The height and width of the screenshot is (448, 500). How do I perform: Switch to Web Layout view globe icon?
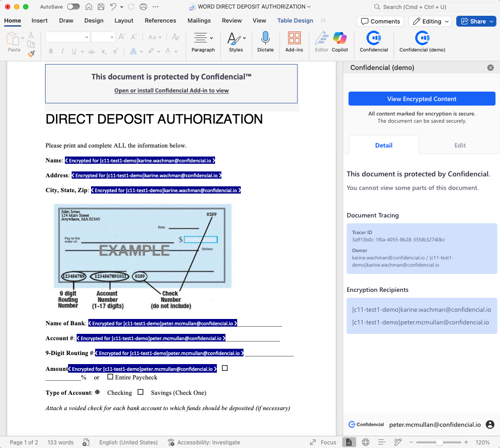point(366,442)
